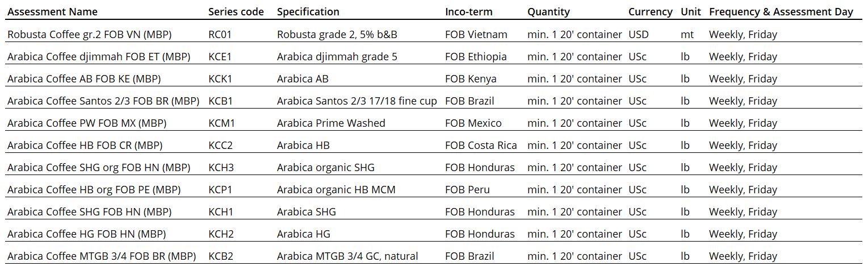The height and width of the screenshot is (270, 868).
Task: Click Arabica MTGB 3/4 GC, natural cell
Action: click(347, 256)
